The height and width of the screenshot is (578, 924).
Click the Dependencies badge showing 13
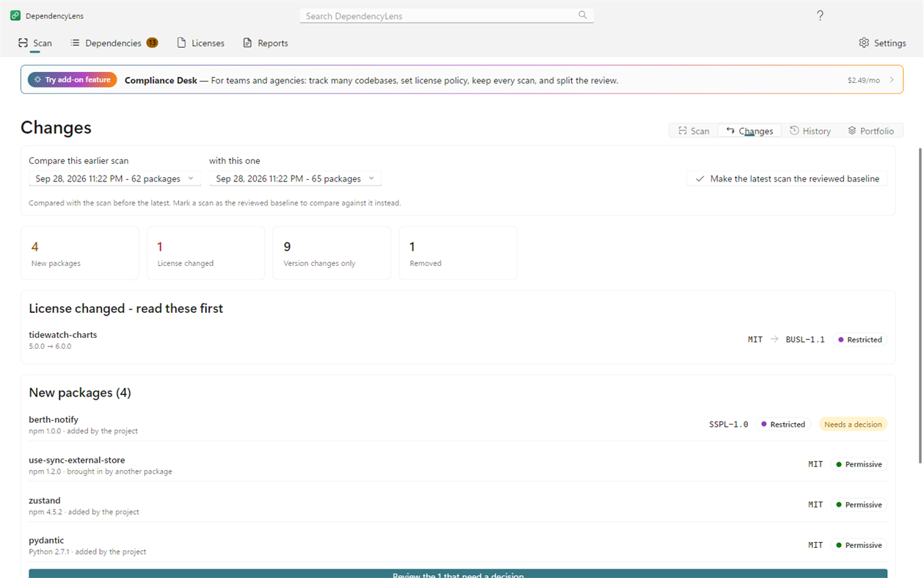pos(152,43)
